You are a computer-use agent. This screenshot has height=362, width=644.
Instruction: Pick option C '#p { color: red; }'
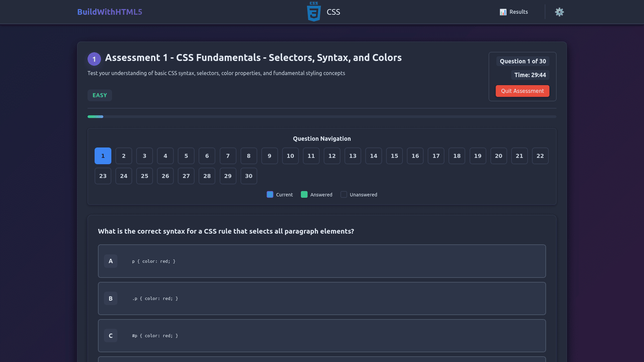(x=322, y=336)
